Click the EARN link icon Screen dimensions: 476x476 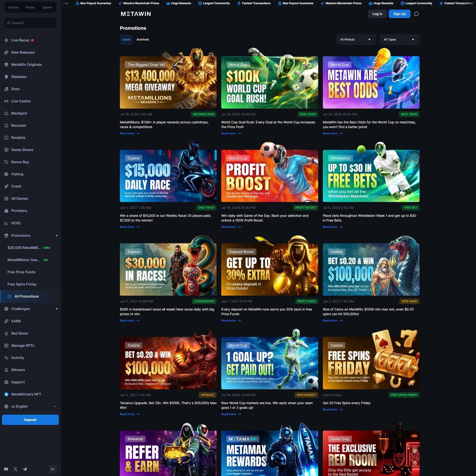click(6, 321)
